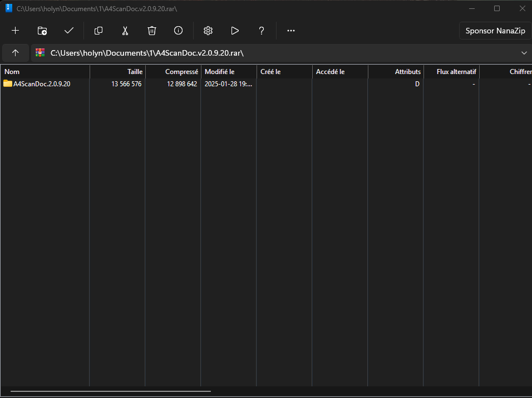
Task: Click the Benchmark play-triangle icon
Action: pos(235,31)
